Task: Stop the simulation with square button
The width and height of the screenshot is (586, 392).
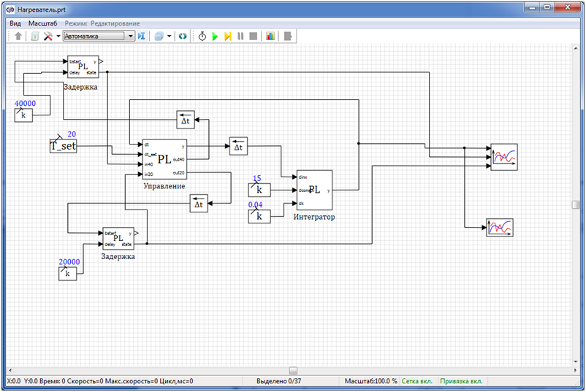Action: (253, 36)
